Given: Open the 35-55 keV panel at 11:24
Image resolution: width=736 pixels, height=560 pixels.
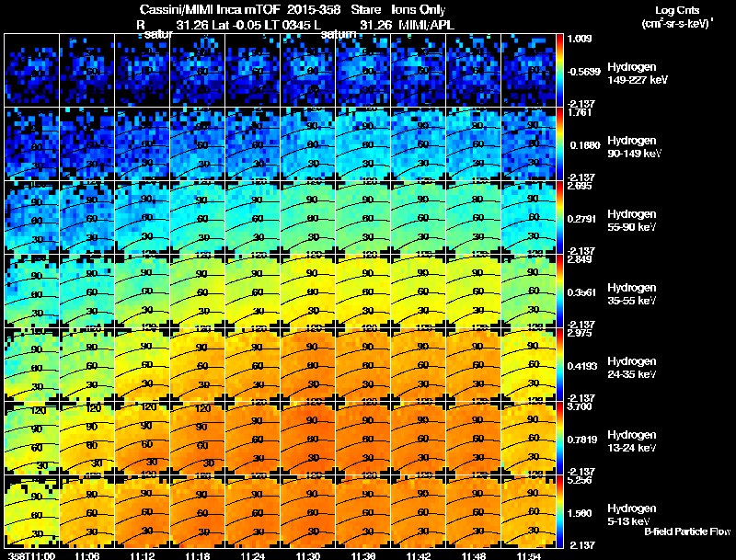Looking at the screenshot, I should click(x=252, y=291).
